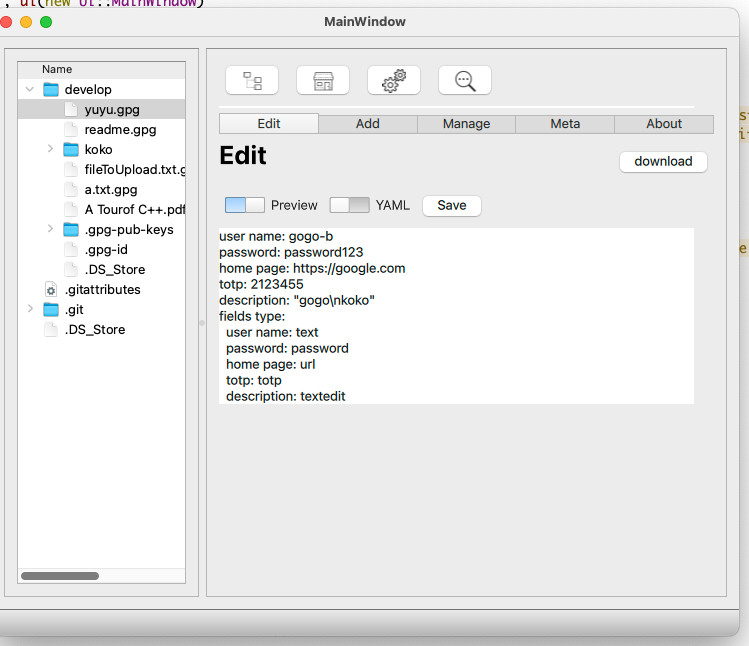Viewport: 749px width, 646px height.
Task: Open the Meta tab
Action: (565, 124)
